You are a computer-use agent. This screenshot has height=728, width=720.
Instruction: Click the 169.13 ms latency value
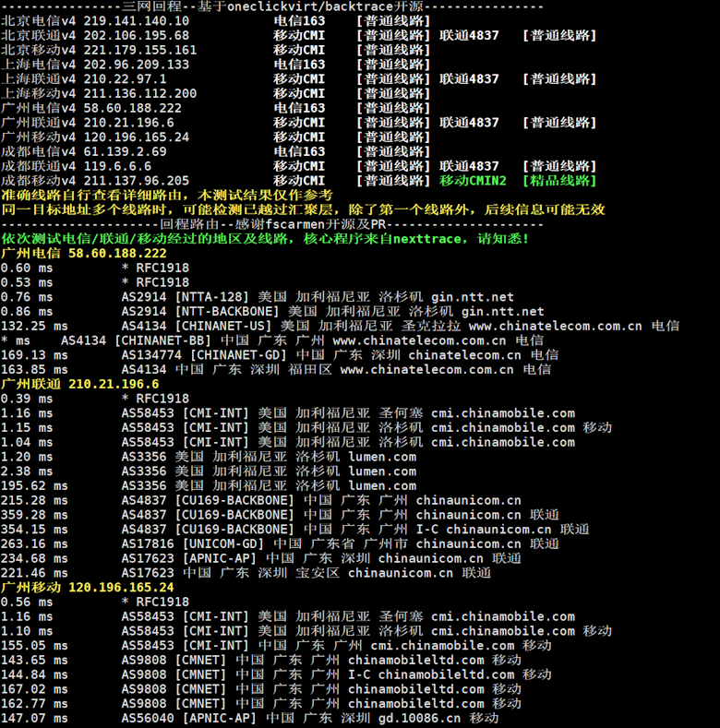34,355
